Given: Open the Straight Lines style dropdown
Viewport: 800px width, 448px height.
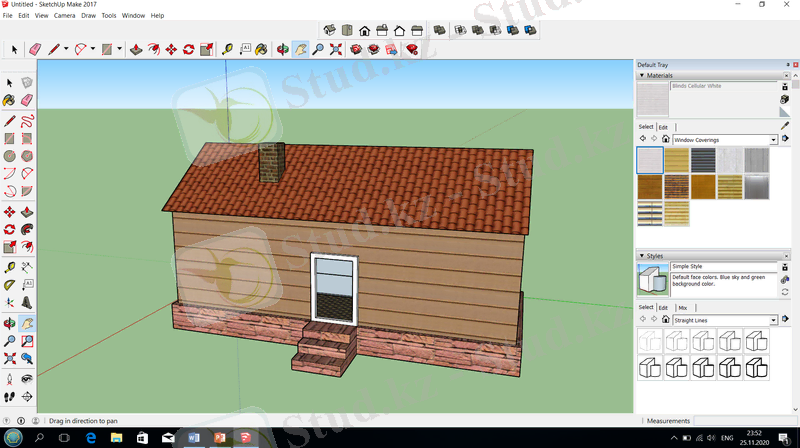Looking at the screenshot, I should point(773,320).
